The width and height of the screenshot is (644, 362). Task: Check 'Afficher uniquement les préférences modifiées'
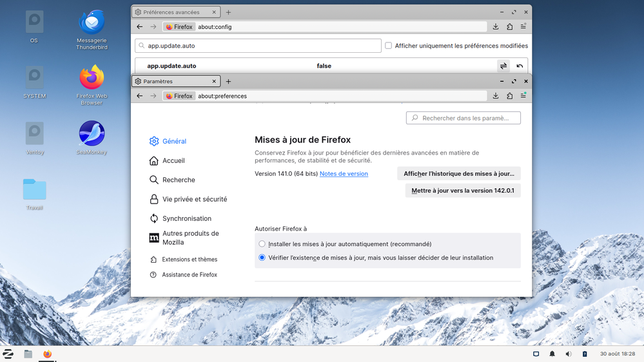coord(388,46)
